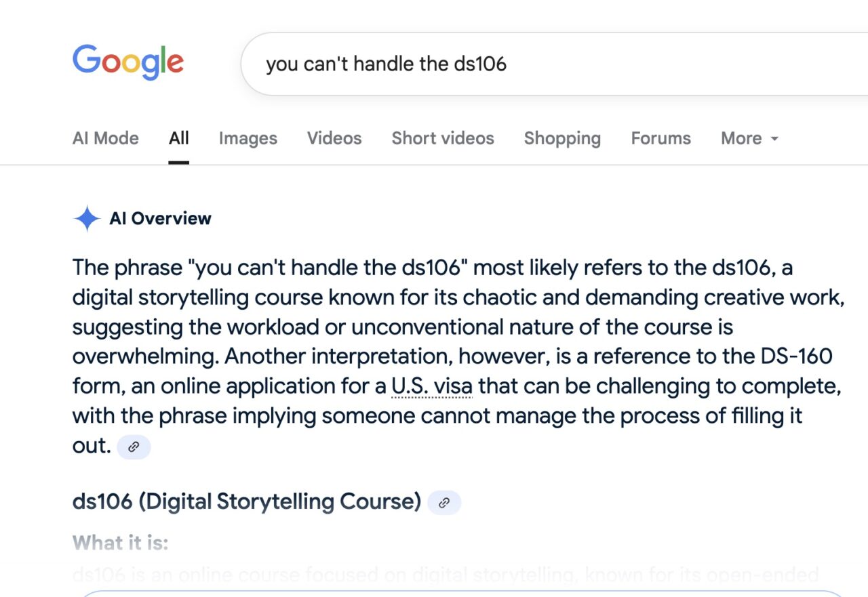Click the text "DS-160" in overview
Viewport: 868px width, 597px height.
(795, 356)
